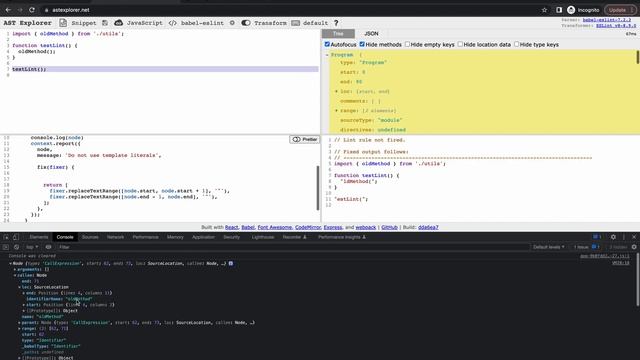Switch to DevTools Application tab

tap(203, 237)
